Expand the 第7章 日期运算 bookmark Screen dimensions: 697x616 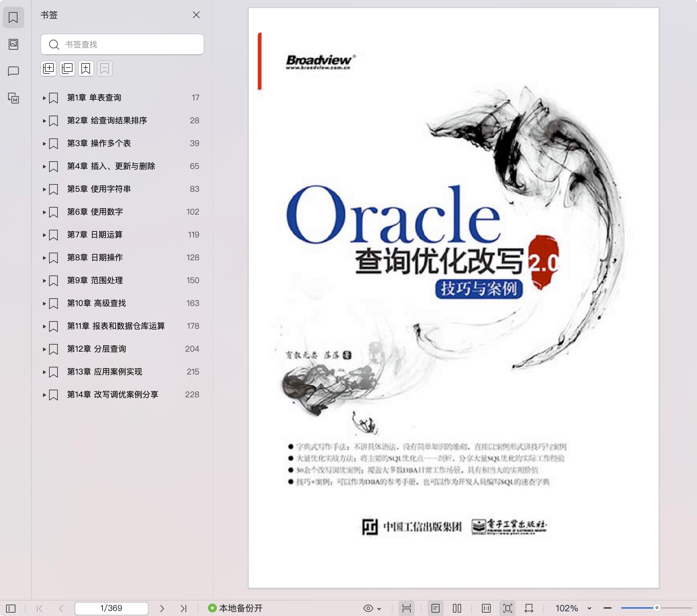coord(44,235)
